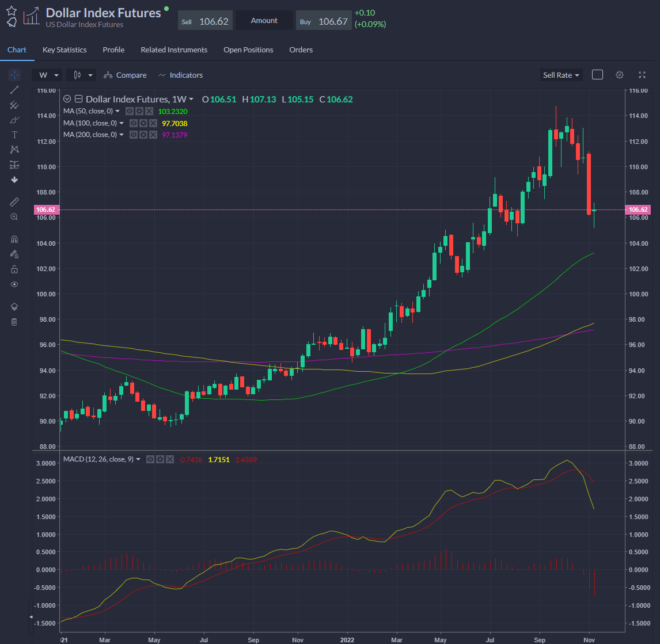Screen dimensions: 660x644
Task: Open MA 200 indicator dropdown arrow
Action: [x=122, y=135]
